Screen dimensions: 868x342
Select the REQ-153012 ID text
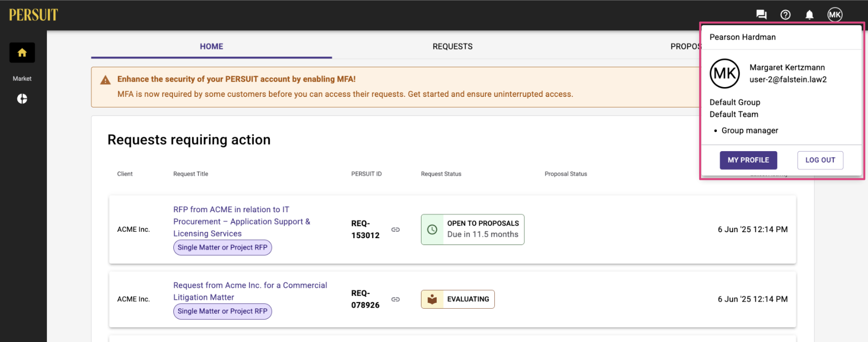[365, 229]
